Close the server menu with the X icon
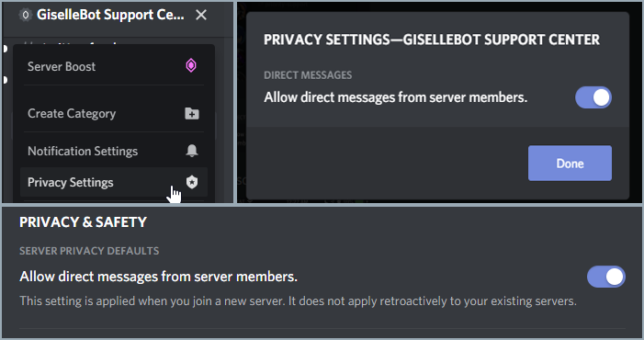 coord(201,16)
